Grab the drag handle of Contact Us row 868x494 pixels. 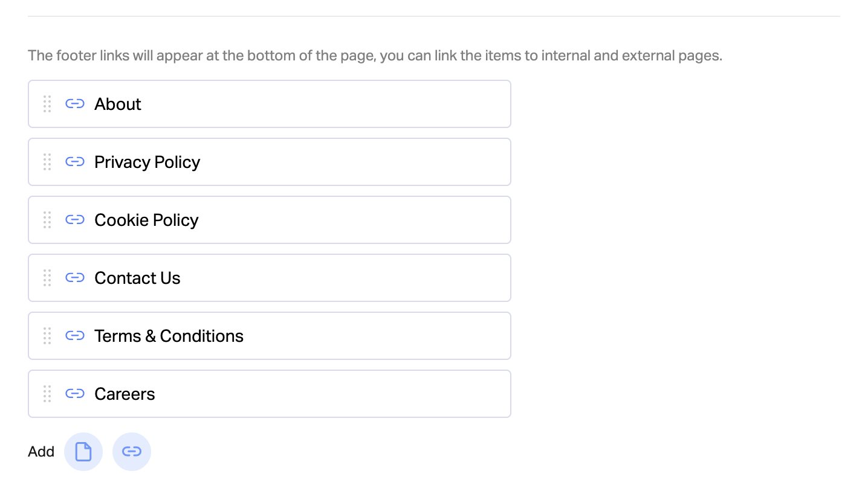pos(47,278)
